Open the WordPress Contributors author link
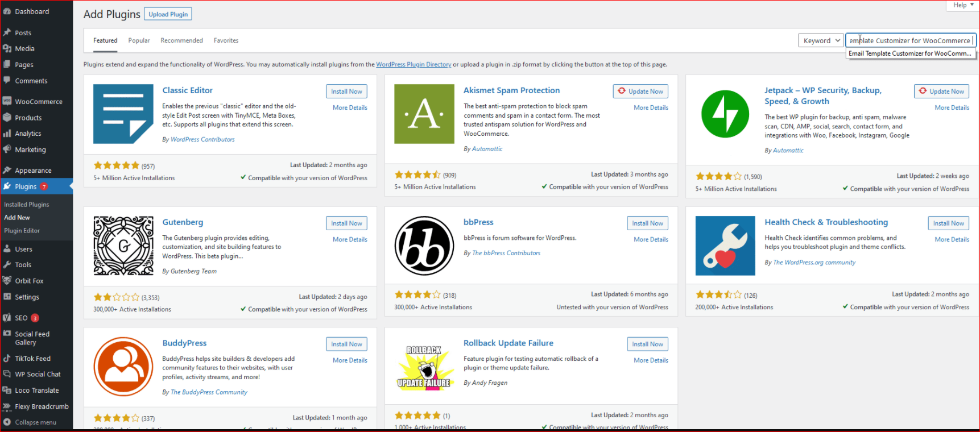The image size is (980, 432). [x=202, y=139]
